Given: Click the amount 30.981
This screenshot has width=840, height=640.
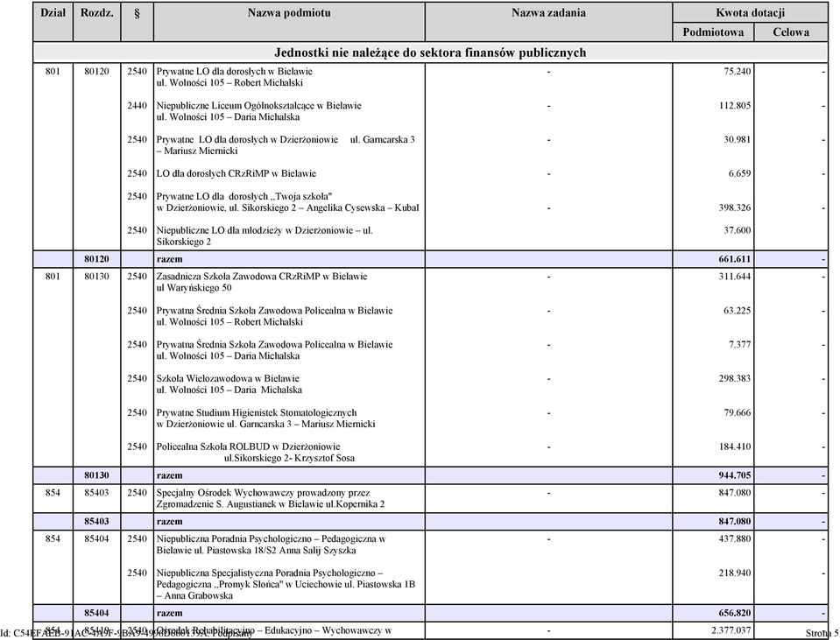Looking at the screenshot, I should point(738,140).
